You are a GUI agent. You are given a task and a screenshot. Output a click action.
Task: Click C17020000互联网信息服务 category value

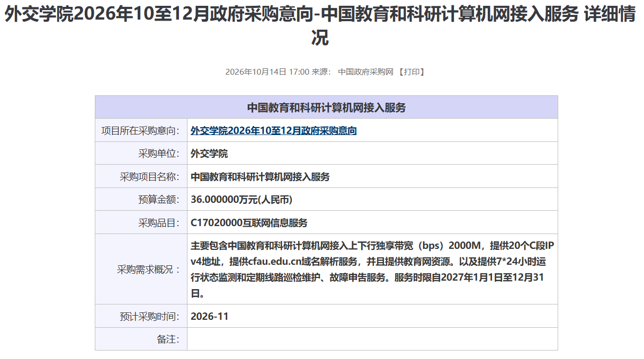[x=249, y=223]
